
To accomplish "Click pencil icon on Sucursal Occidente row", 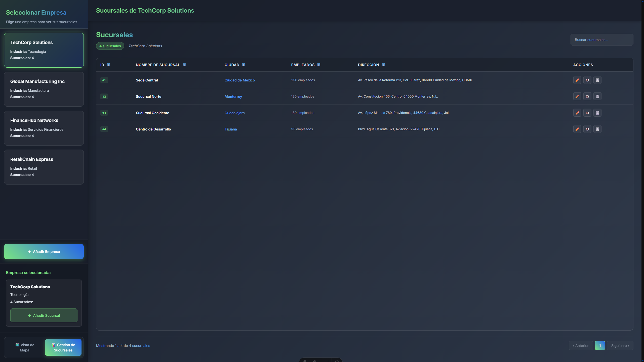I will [577, 113].
